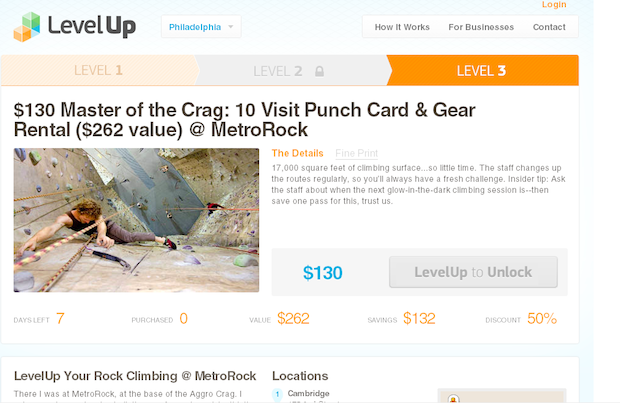Select the Level 3 tab
The image size is (620, 403).
click(481, 71)
